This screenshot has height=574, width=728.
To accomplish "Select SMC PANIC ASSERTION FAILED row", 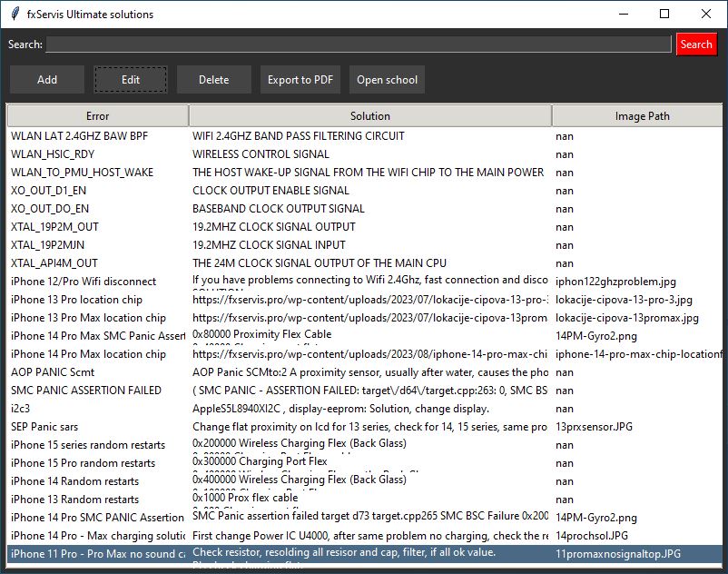I will click(365, 391).
